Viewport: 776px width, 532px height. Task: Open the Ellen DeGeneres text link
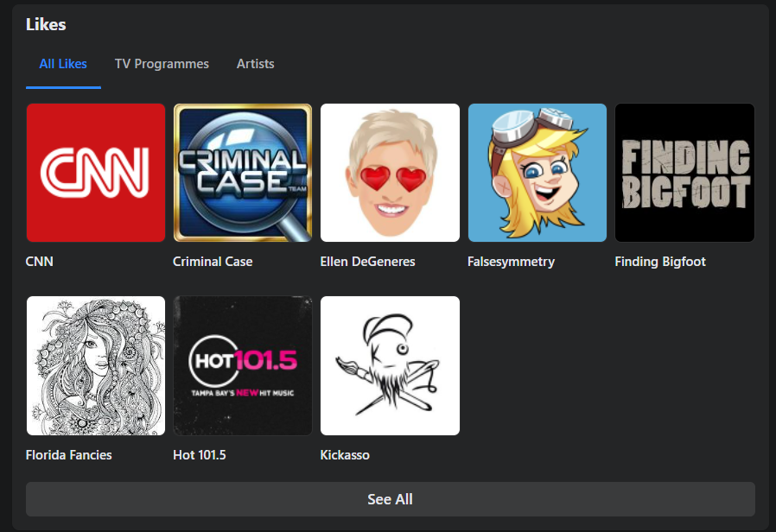[x=368, y=262]
